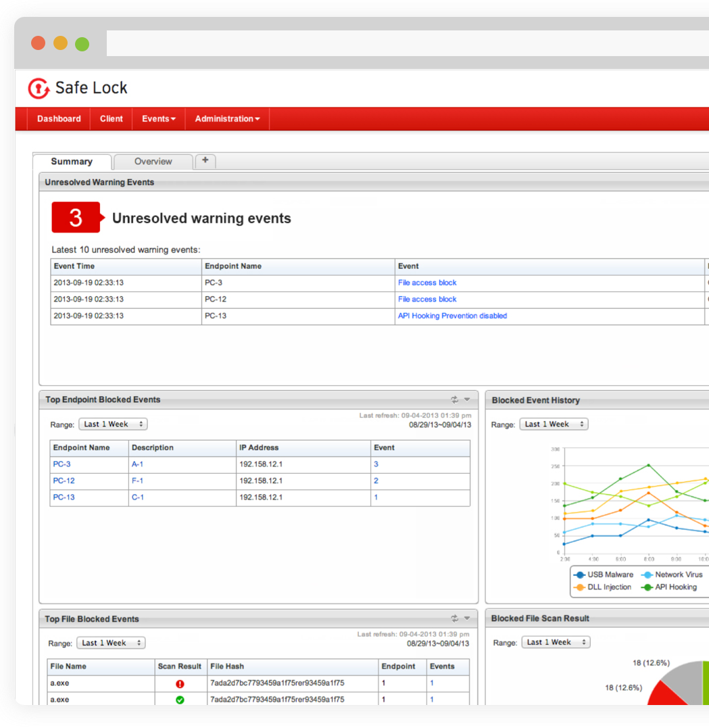Click description link F-1
Image resolution: width=709 pixels, height=728 pixels.
[137, 481]
